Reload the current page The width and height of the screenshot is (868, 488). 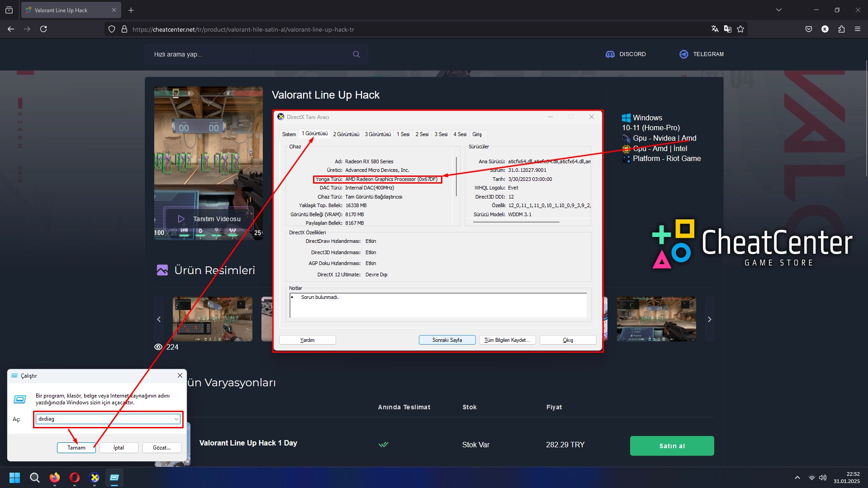pyautogui.click(x=43, y=29)
